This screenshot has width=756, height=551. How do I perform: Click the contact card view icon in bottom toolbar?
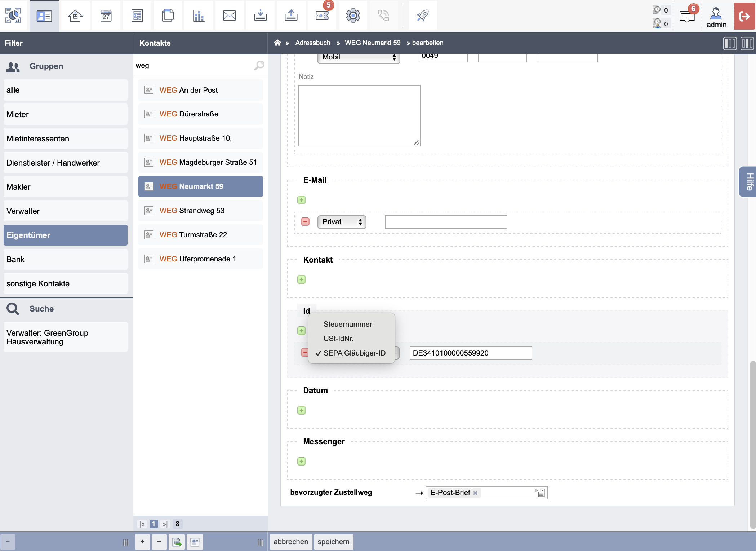pyautogui.click(x=195, y=542)
